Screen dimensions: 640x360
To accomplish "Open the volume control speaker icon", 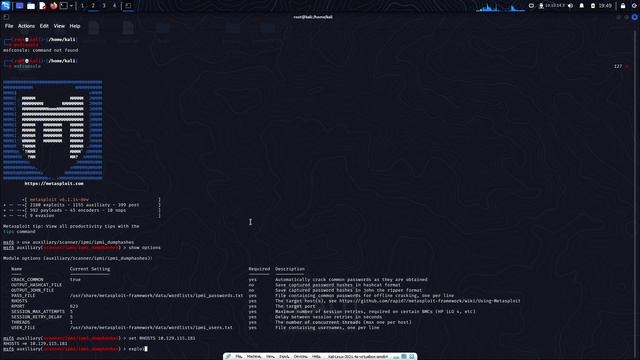I will coord(571,6).
